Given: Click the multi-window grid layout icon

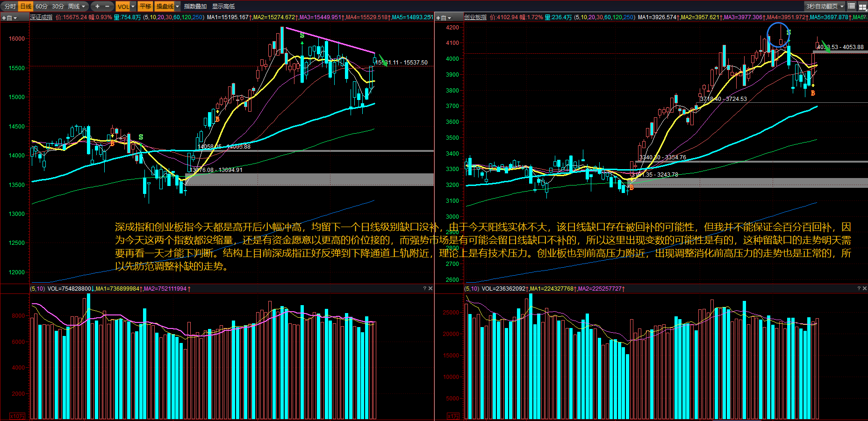Looking at the screenshot, I should 862,6.
